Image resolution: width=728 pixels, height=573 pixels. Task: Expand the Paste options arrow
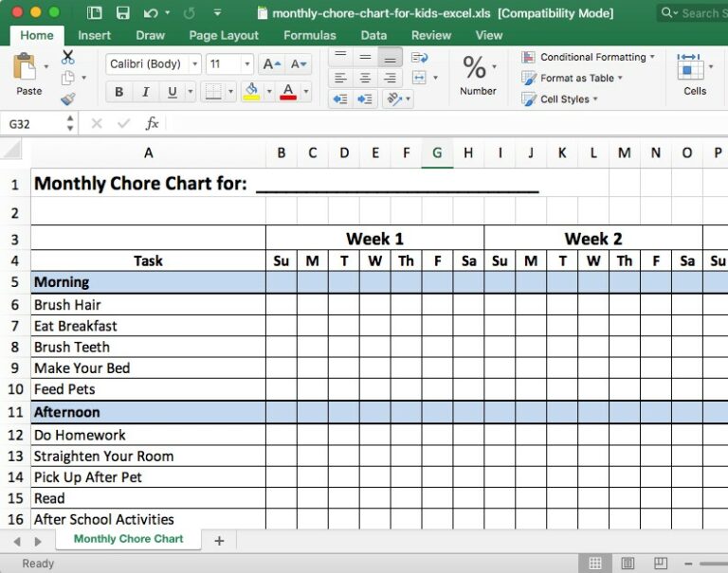point(45,67)
